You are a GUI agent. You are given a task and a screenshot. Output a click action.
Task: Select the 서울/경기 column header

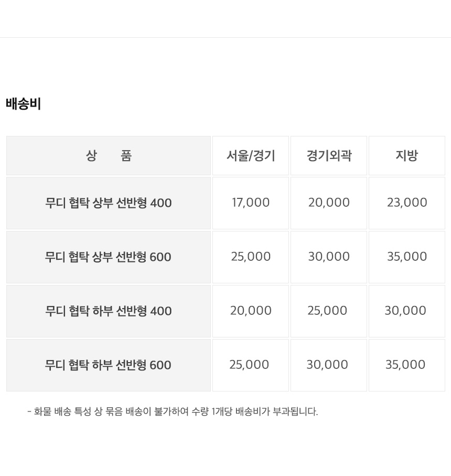pos(251,156)
